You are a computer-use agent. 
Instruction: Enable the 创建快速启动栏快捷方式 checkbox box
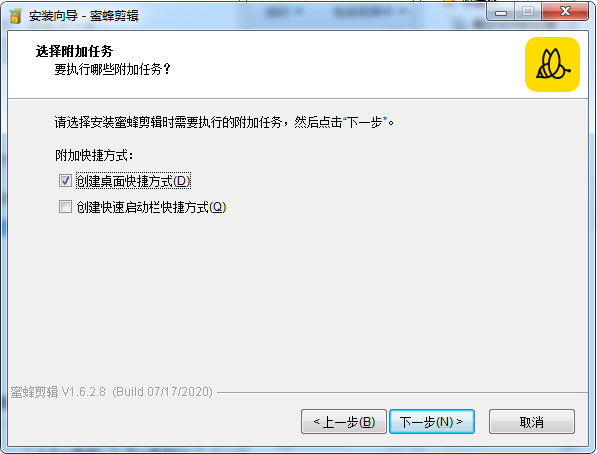[65, 207]
